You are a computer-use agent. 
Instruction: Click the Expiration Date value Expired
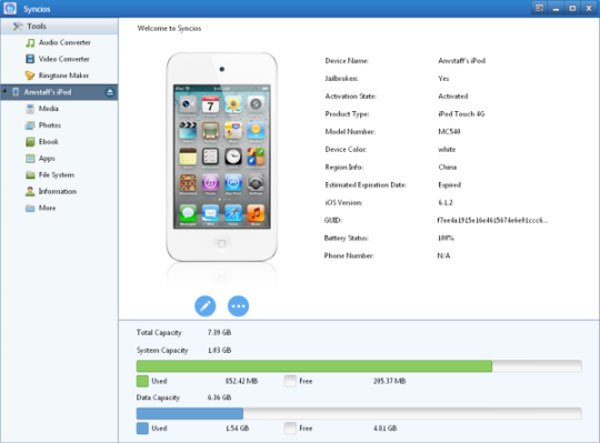(449, 185)
